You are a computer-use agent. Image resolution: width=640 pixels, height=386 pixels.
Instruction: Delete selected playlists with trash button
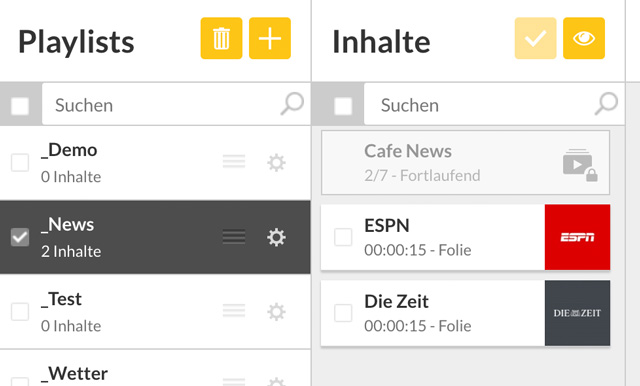221,38
